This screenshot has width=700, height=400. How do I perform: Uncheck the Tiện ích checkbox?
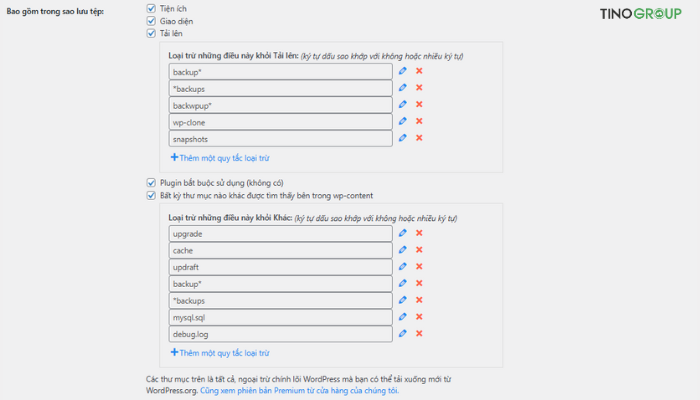click(151, 8)
